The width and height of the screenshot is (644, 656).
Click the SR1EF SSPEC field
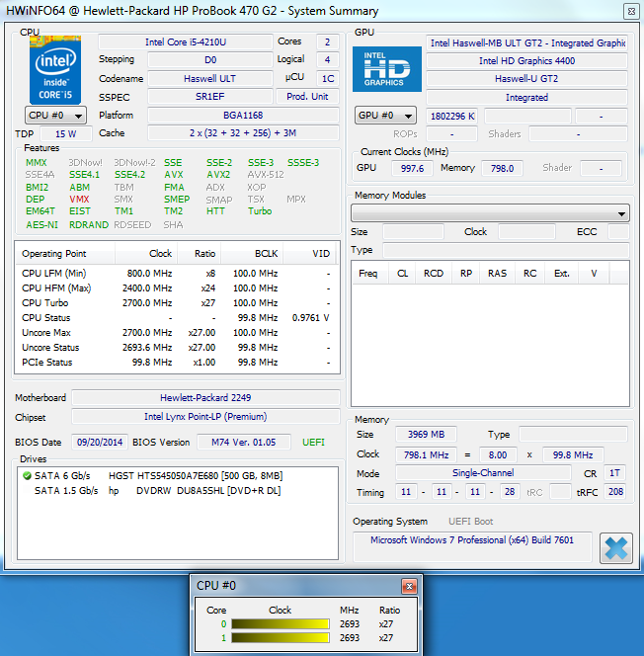click(x=210, y=97)
